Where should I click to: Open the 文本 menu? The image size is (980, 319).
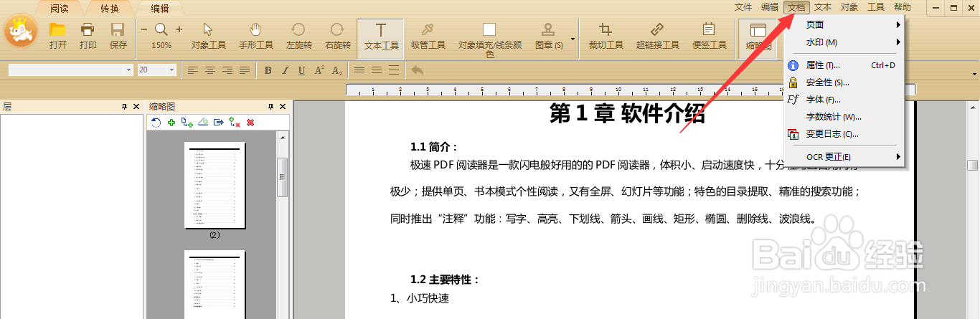point(823,7)
